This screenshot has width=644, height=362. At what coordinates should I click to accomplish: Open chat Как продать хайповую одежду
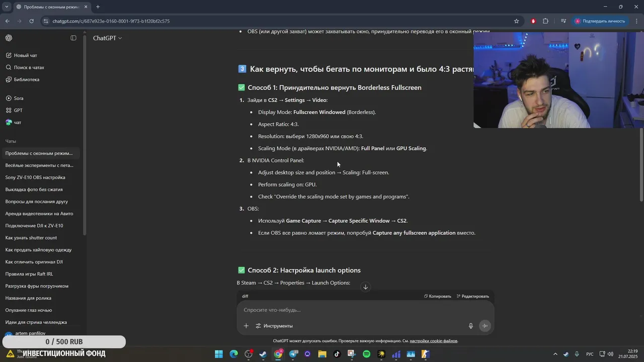coord(38,250)
